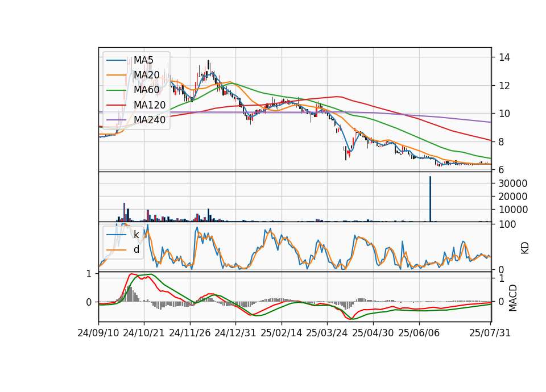Click the 24/12/31 date label
The width and height of the screenshot is (546, 392).
click(x=235, y=333)
